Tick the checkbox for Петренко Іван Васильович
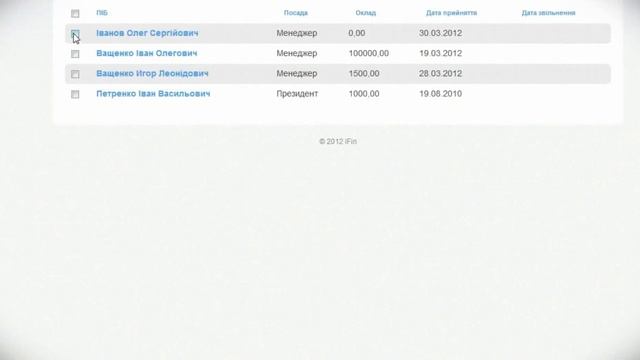The width and height of the screenshot is (640, 360). pyautogui.click(x=75, y=94)
